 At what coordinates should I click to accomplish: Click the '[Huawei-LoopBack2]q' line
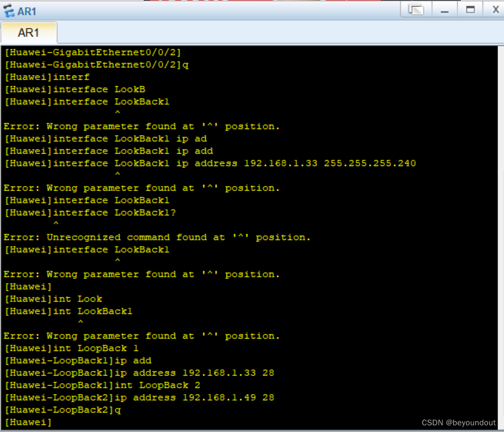click(x=63, y=410)
